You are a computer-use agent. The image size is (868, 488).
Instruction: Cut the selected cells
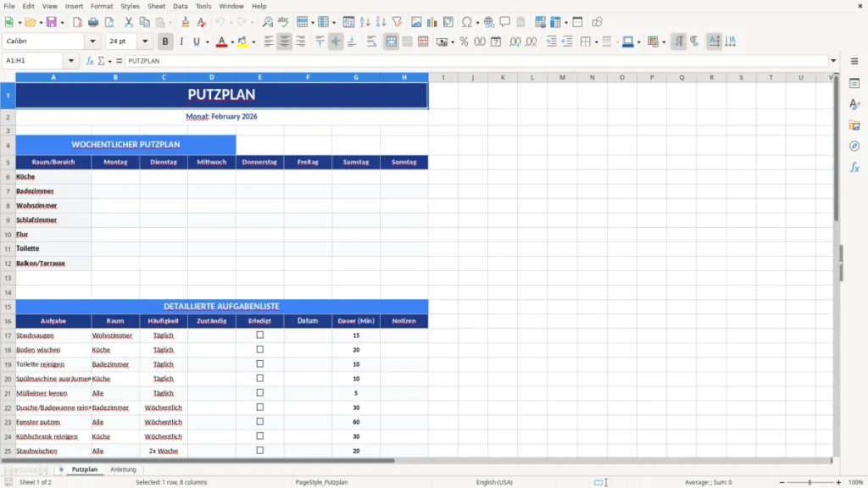pos(129,22)
